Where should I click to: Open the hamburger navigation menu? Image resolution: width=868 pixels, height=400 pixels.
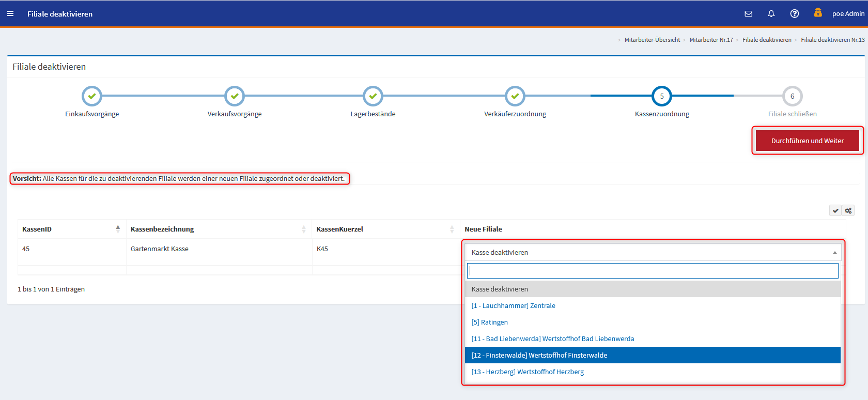[x=10, y=14]
